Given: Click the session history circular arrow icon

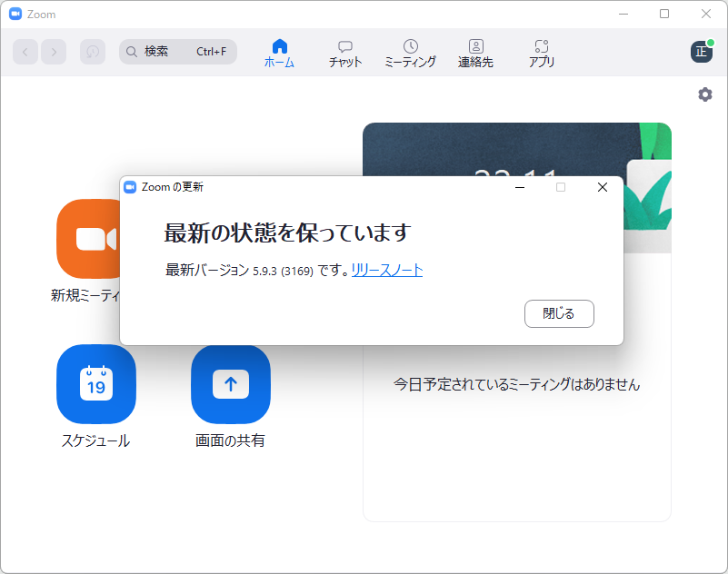Looking at the screenshot, I should 92,52.
